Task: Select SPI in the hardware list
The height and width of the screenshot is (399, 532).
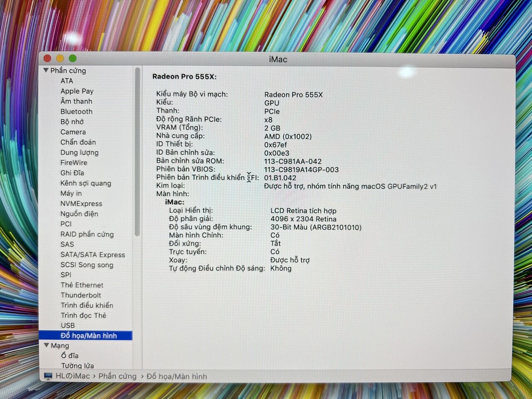Action: point(66,275)
